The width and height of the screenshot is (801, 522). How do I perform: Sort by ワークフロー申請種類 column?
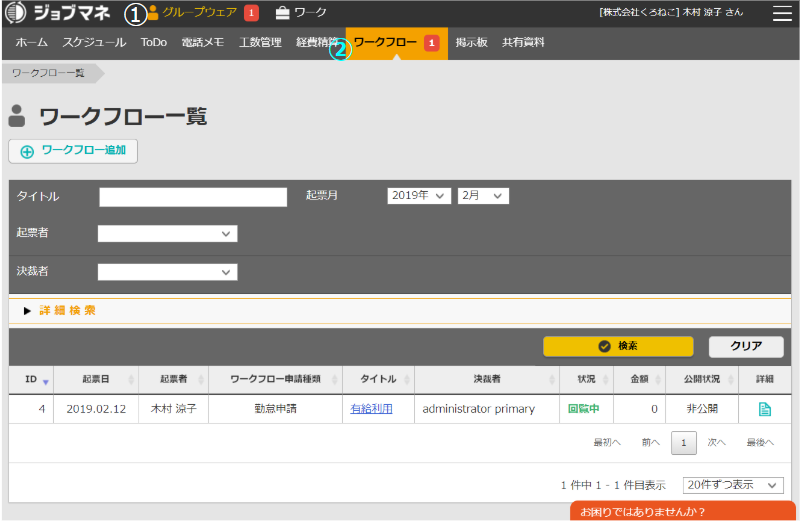tap(275, 379)
